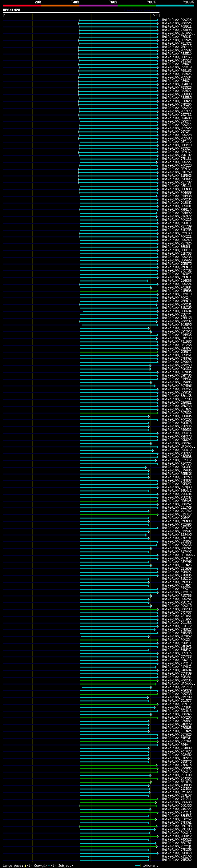The image size is (197, 868).
Task: Open hit UniRef100_P00244
Action: (176, 297)
